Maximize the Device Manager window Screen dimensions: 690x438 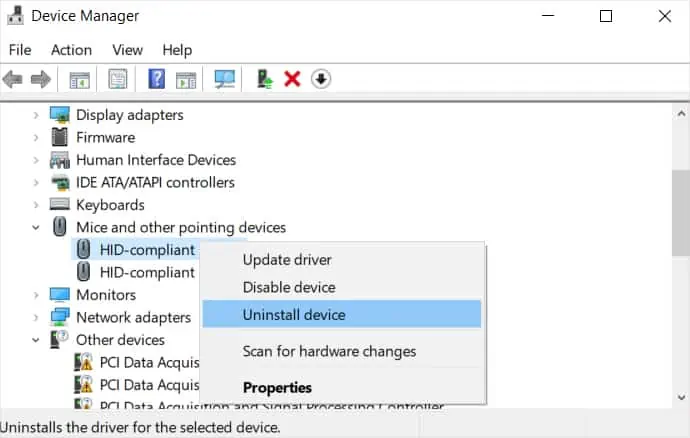click(x=606, y=16)
